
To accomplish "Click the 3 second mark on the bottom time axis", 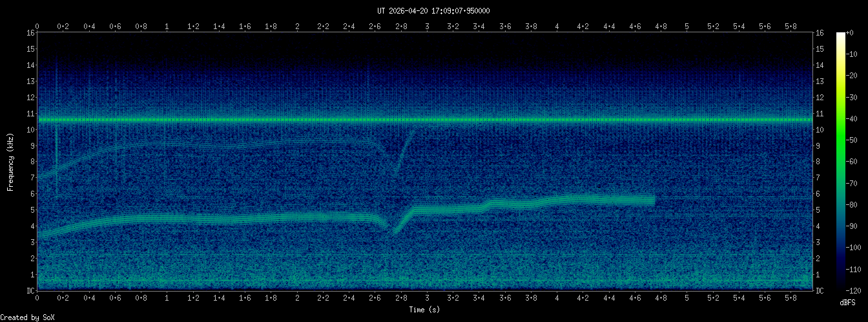I will tap(427, 299).
